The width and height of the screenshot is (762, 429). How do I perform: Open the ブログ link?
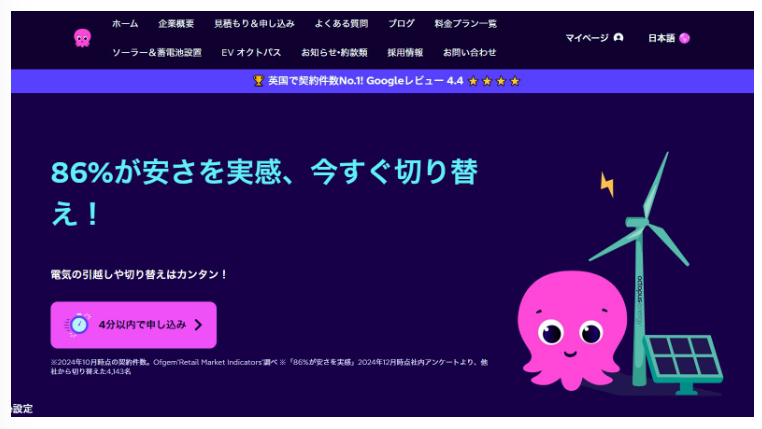coord(401,23)
